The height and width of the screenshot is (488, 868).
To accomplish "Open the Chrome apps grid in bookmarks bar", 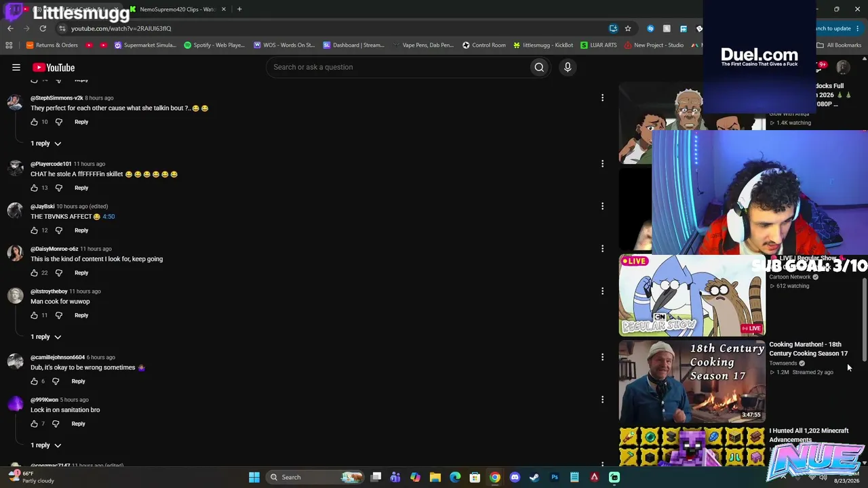I will (9, 45).
